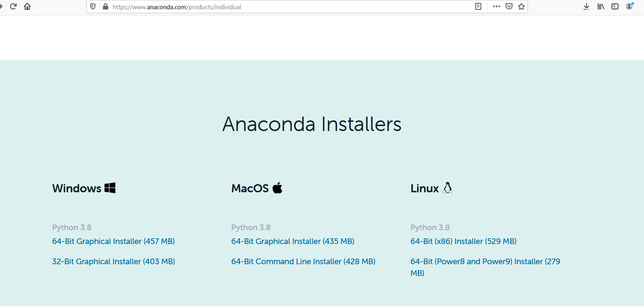
Task: Download Windows 32-Bit Graphical Installer (403 MB)
Action: 114,261
